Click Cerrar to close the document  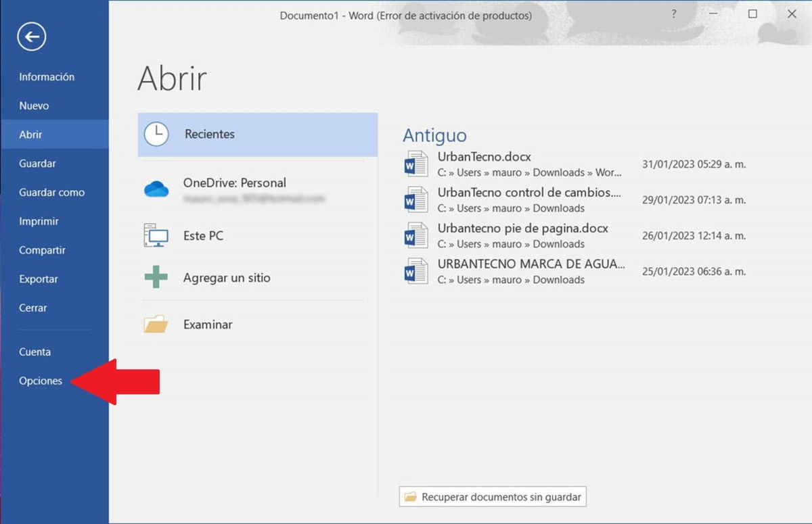32,308
